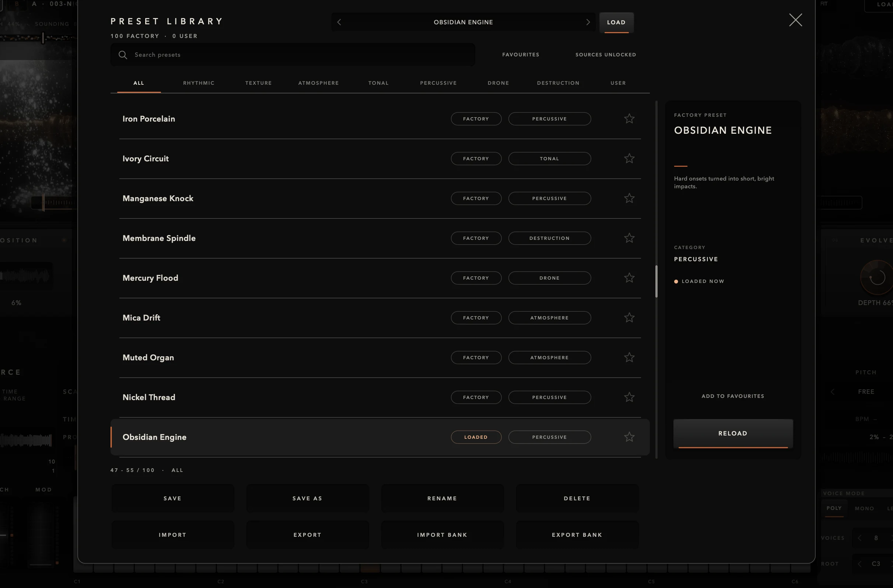Click the Reload button
This screenshot has height=588, width=893.
pyautogui.click(x=733, y=433)
